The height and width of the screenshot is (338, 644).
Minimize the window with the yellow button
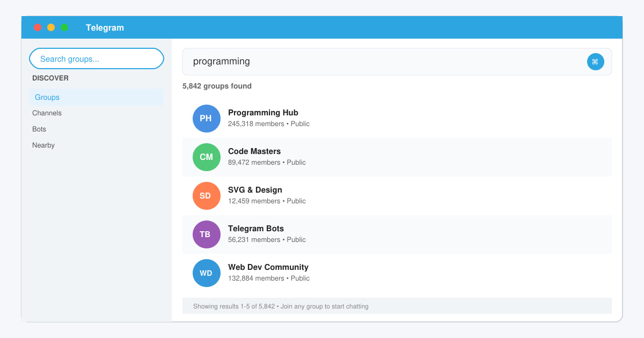[x=51, y=27]
